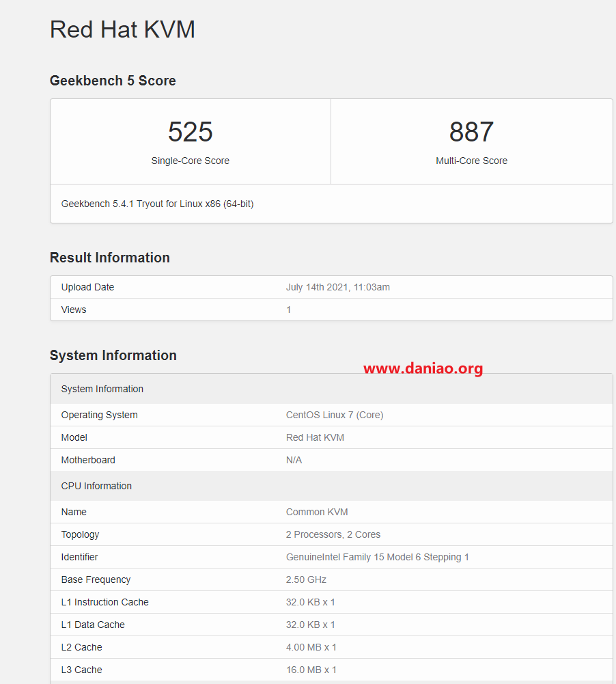
Task: Select the "L1 Instruction Cache" label
Action: 104,603
